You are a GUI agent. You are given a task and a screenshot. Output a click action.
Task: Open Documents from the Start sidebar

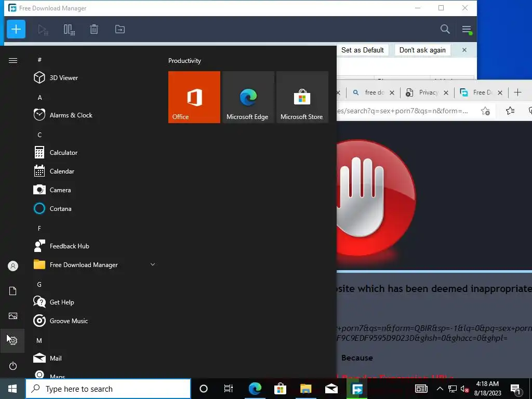click(x=13, y=291)
